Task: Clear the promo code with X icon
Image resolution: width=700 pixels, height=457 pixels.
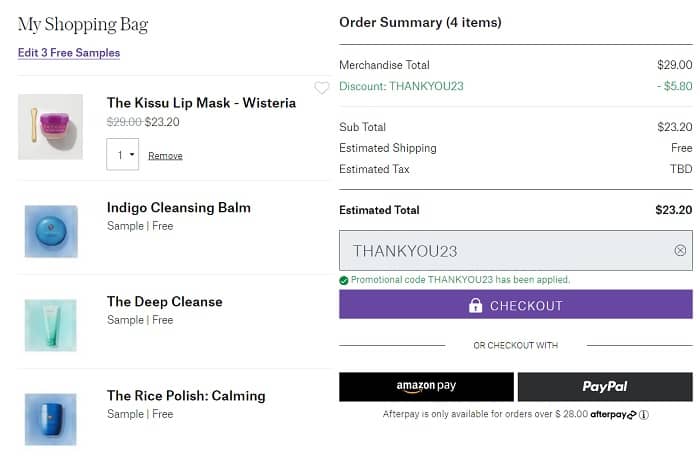Action: 680,251
